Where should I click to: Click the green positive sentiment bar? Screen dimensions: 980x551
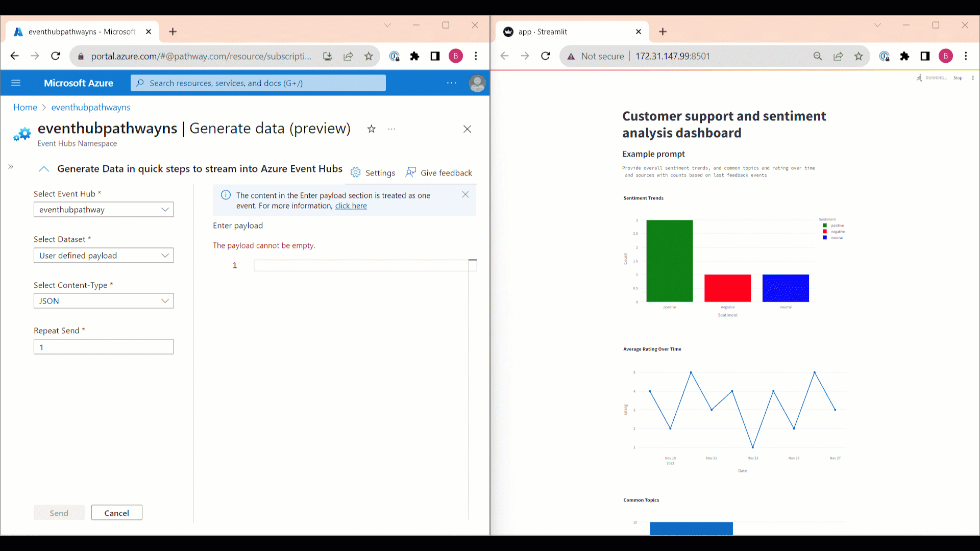coord(670,261)
